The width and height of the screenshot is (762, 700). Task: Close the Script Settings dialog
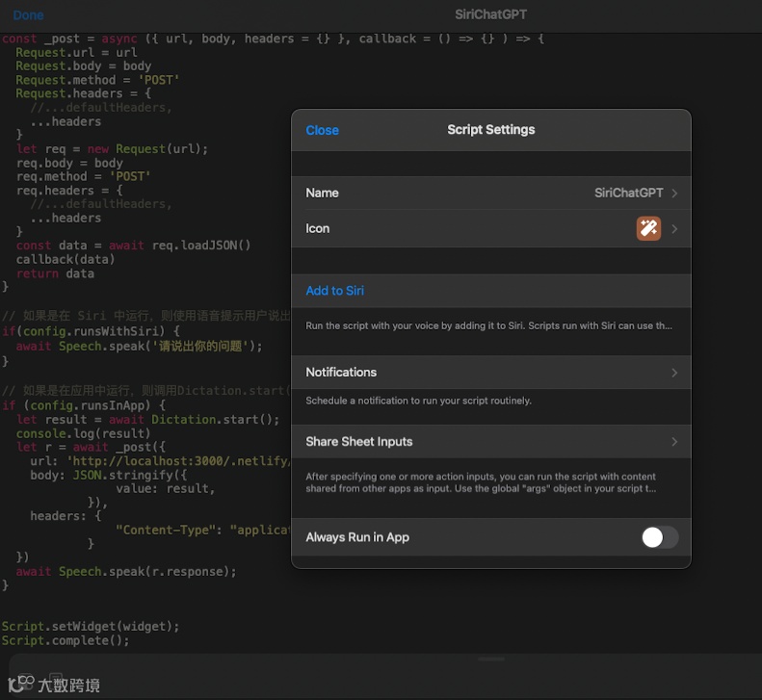322,130
